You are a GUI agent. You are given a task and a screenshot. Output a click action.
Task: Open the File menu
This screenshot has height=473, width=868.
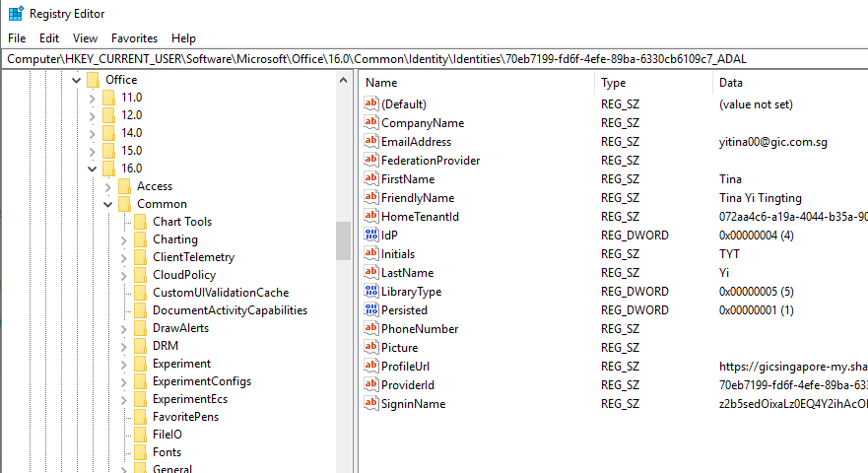pos(17,38)
